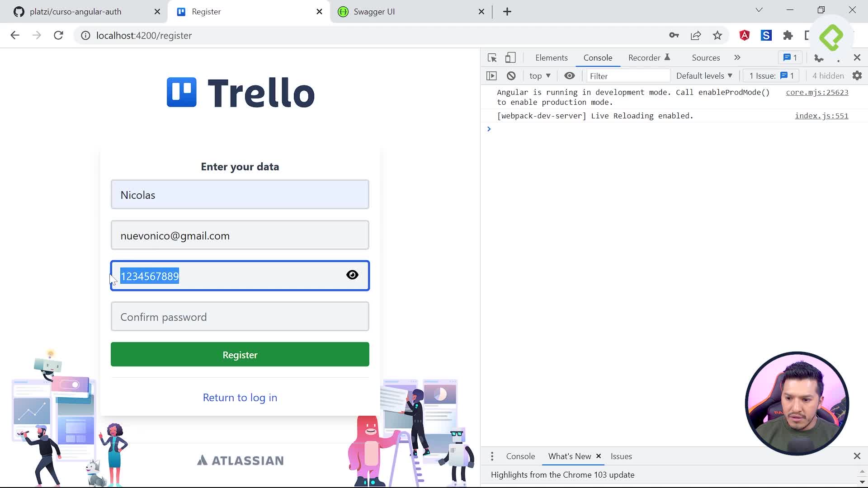Close the What's New drawer tab
Viewport: 868px width, 488px height.
click(599, 456)
